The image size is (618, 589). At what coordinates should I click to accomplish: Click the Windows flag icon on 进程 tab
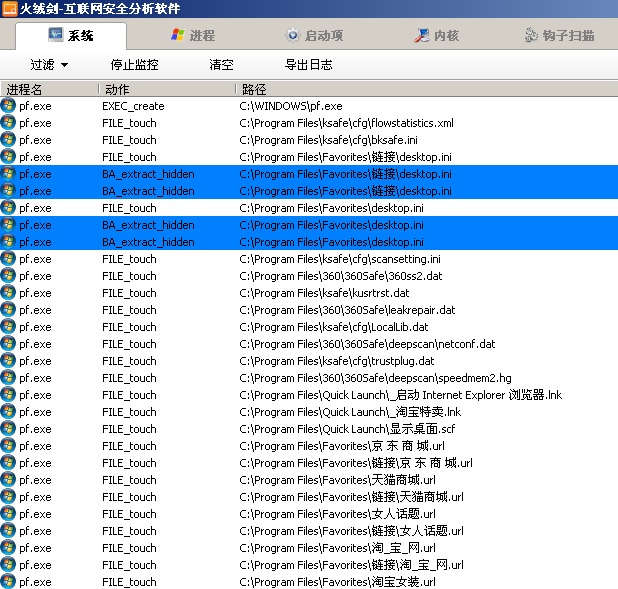[x=177, y=35]
